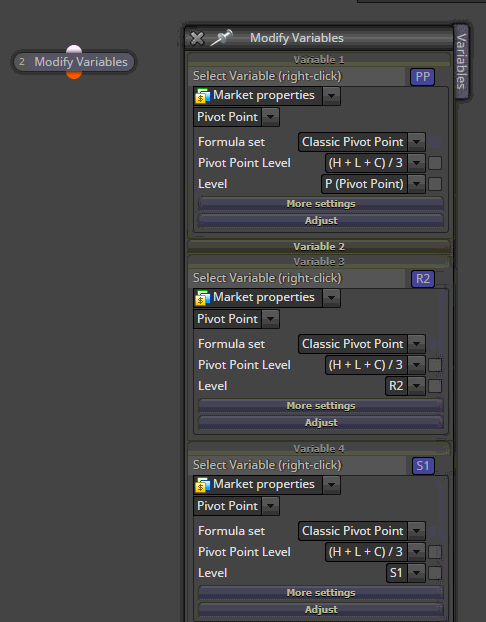Close the Modify Variables panel
Screen dimensions: 486x622
pos(197,38)
